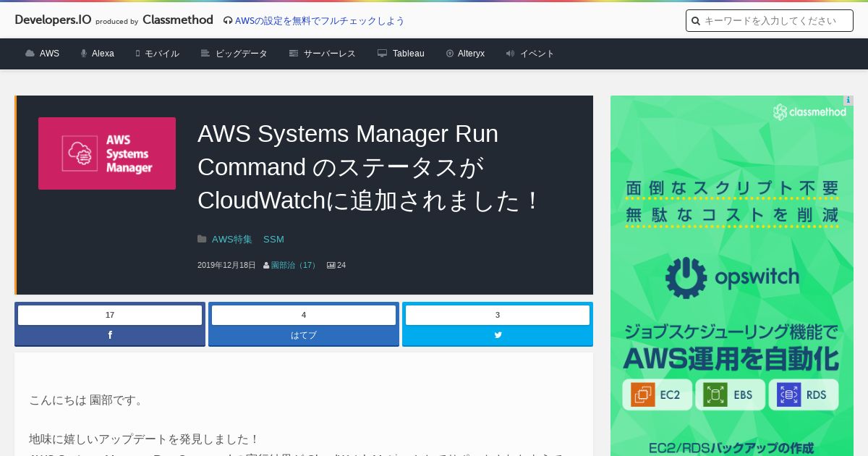The image size is (868, 456).
Task: Open the opswitch advertisement banner
Action: coord(732,276)
